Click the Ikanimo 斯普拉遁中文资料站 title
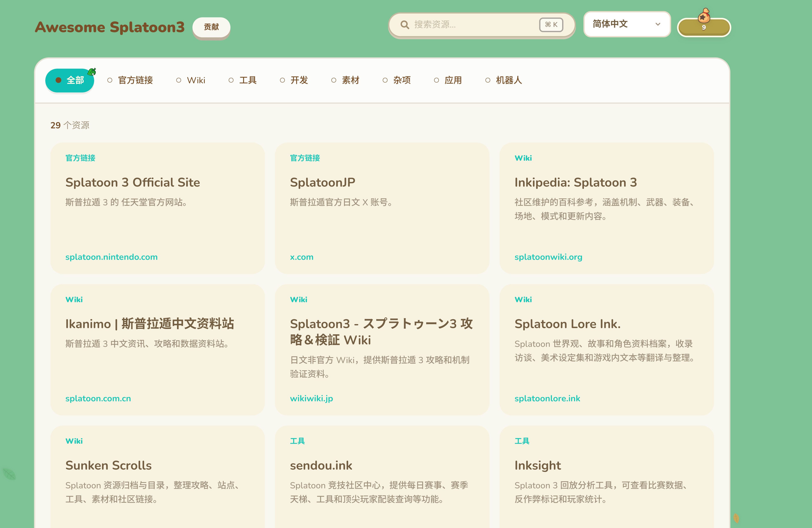812x528 pixels. point(150,324)
